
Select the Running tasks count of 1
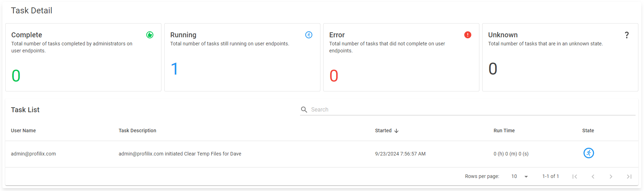point(174,69)
